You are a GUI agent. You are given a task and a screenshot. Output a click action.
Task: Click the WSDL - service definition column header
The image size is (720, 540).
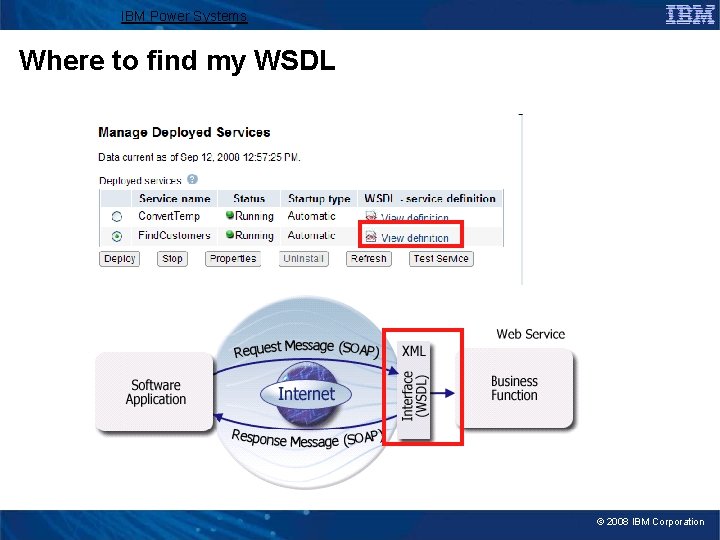point(430,198)
